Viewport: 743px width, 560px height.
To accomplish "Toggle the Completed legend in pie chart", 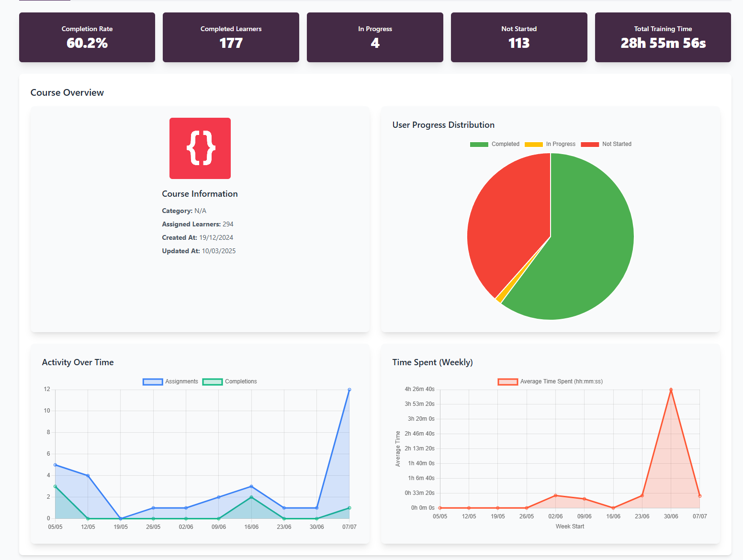I will [x=495, y=144].
